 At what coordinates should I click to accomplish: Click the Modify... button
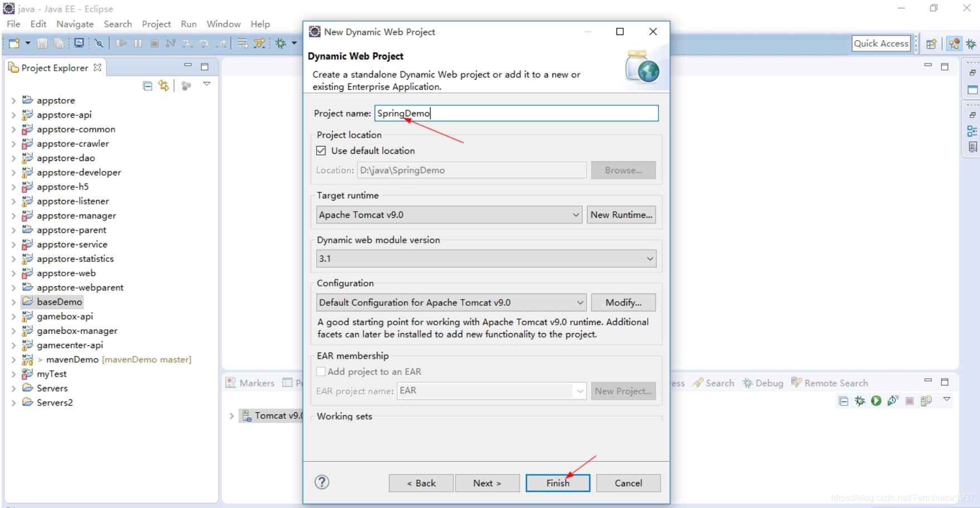click(x=623, y=302)
